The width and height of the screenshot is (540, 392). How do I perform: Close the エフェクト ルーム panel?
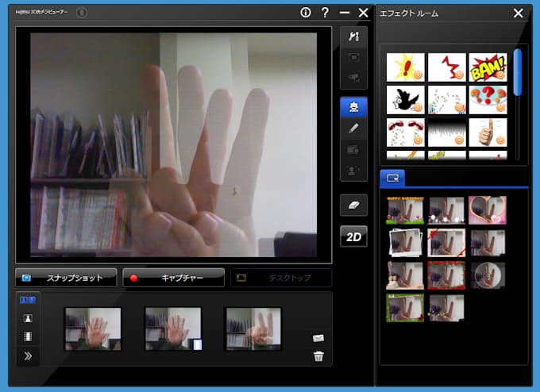click(518, 13)
